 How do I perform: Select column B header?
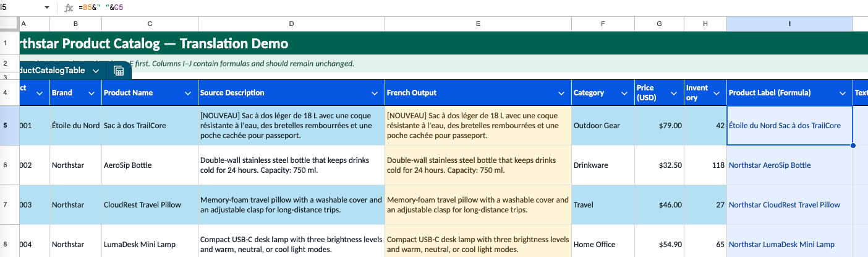coord(75,24)
